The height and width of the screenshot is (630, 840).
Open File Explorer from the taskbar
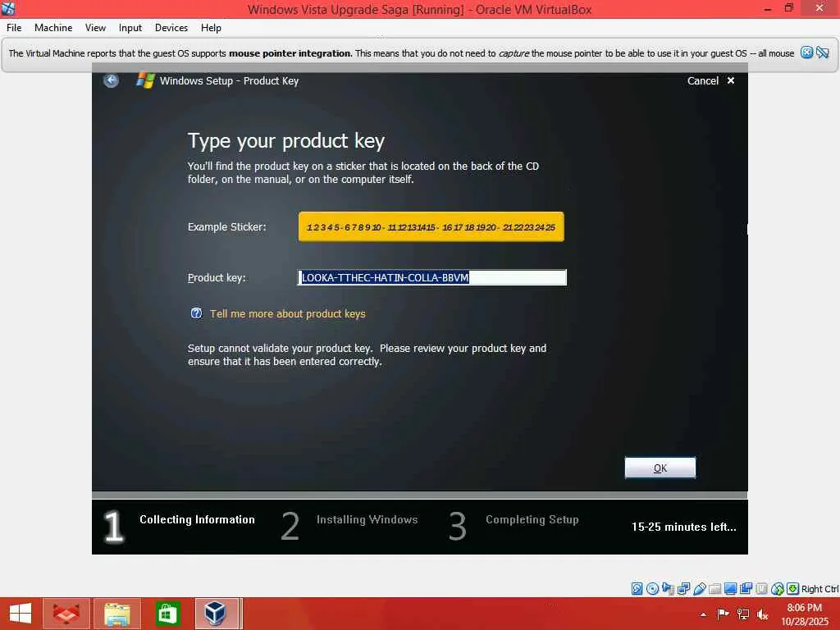point(117,614)
